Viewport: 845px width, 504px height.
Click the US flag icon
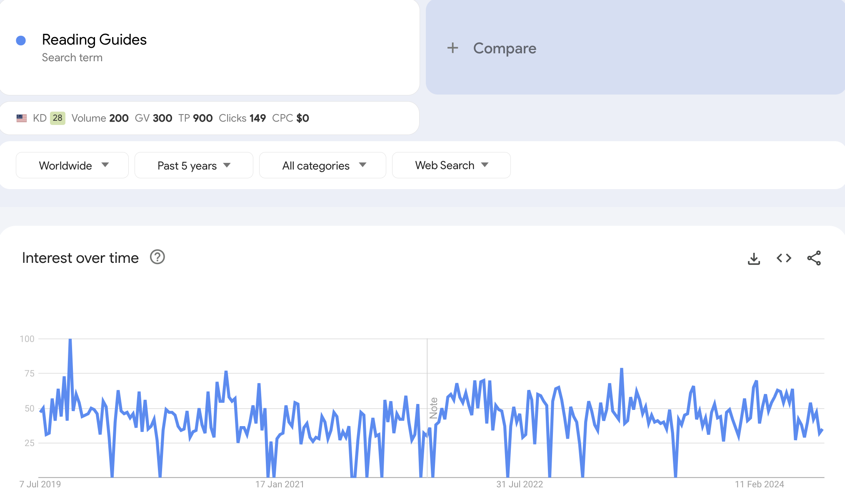click(x=22, y=118)
